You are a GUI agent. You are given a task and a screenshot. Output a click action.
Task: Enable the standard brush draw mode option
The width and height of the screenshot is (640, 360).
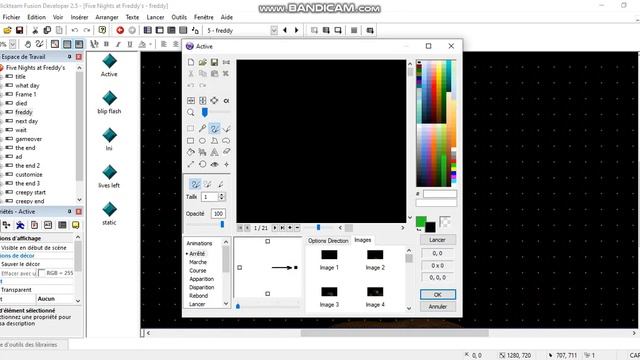(195, 184)
